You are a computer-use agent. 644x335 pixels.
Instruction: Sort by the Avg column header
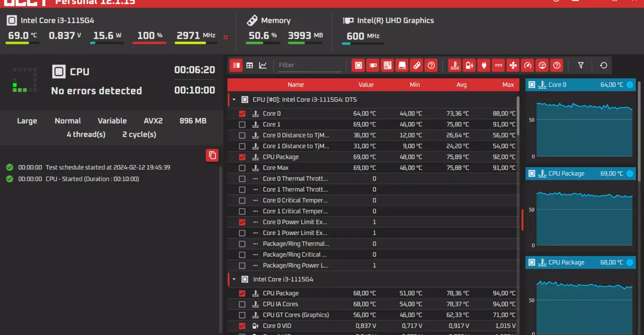(461, 85)
